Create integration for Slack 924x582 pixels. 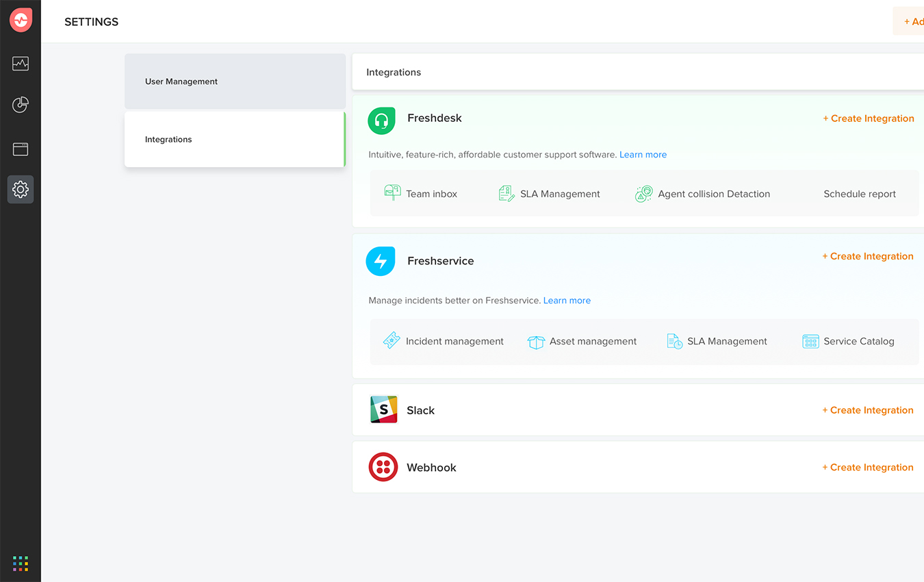click(x=868, y=410)
